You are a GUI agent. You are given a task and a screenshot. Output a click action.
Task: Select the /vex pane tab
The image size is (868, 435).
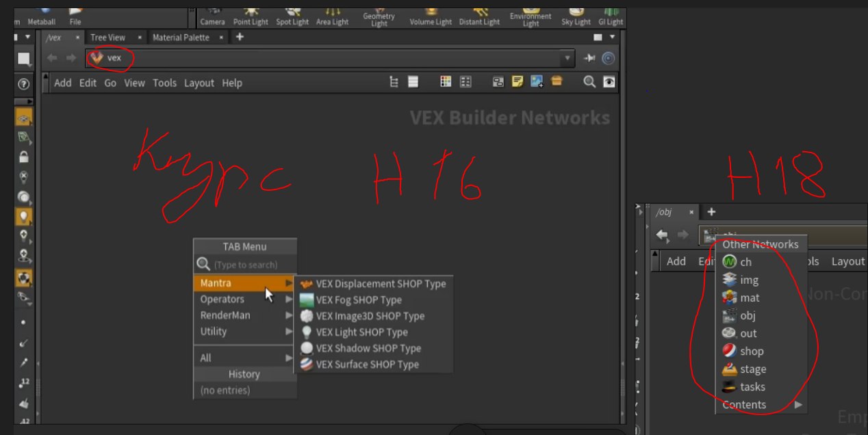53,38
